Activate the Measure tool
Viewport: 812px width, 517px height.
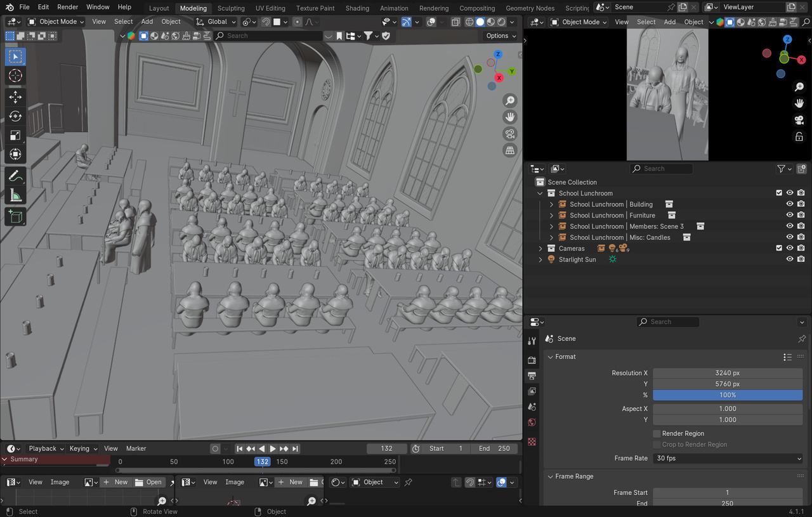click(x=16, y=195)
